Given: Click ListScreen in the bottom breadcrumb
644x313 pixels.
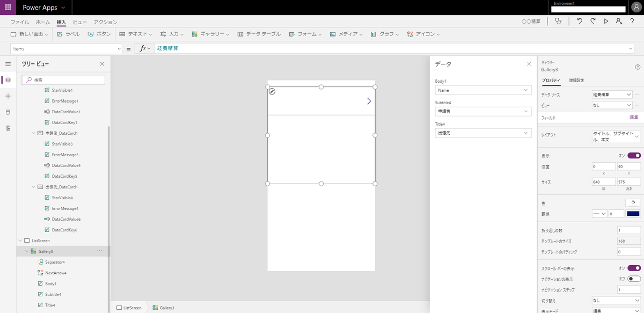Looking at the screenshot, I should tap(129, 308).
